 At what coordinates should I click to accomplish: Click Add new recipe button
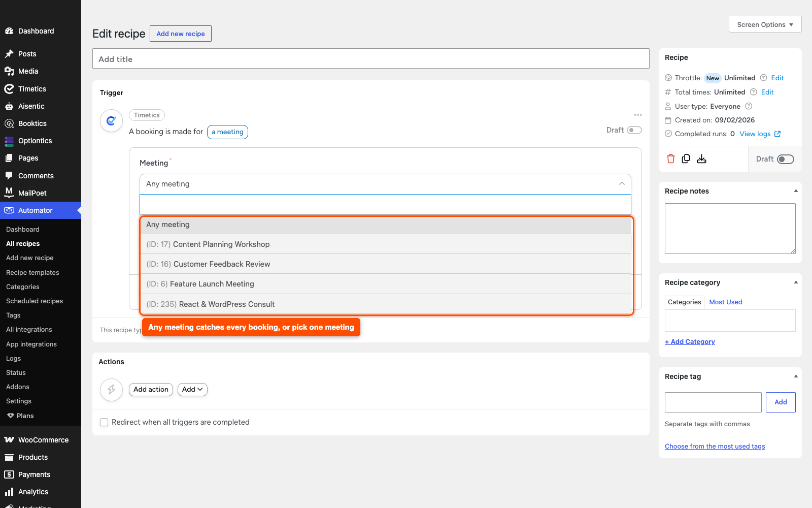[x=181, y=34]
